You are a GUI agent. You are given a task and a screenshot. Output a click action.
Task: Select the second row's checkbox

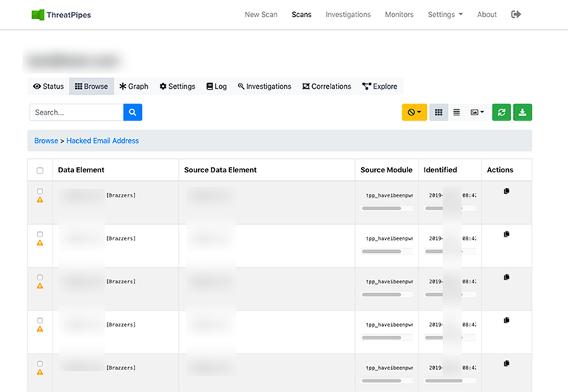[40, 234]
